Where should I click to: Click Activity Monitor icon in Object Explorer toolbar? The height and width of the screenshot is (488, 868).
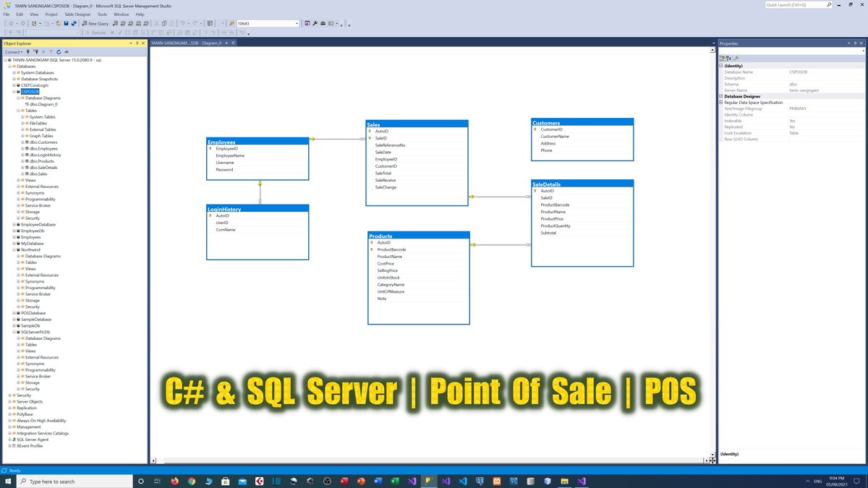pos(67,52)
